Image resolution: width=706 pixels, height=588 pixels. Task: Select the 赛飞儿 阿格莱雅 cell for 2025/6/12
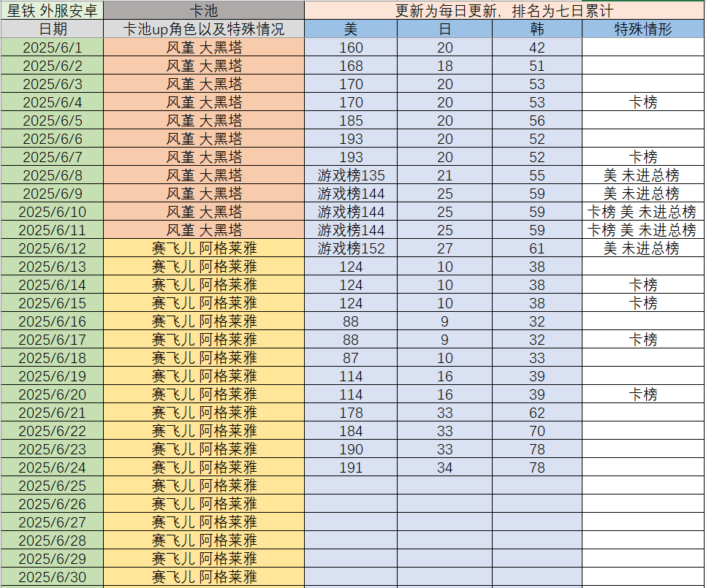point(204,248)
